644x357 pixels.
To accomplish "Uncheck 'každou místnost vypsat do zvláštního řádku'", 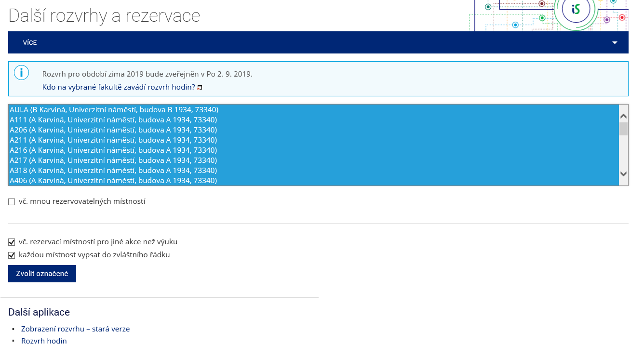I will click(x=12, y=255).
